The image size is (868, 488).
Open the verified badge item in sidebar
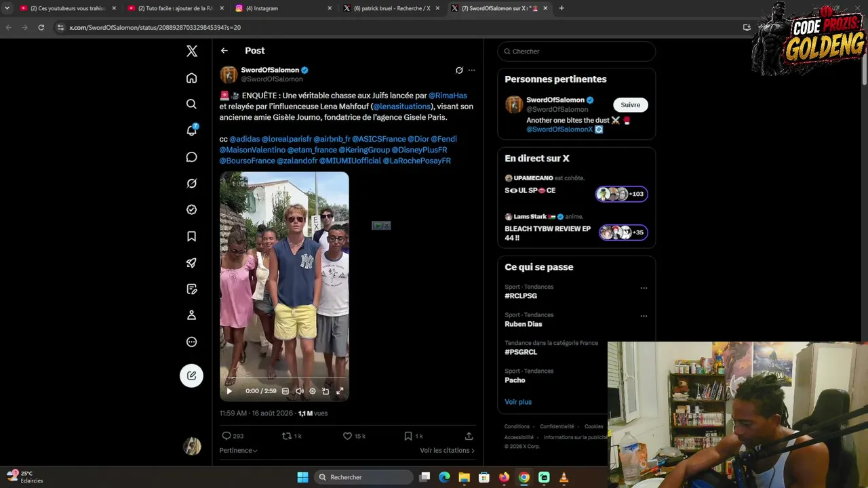pyautogui.click(x=192, y=209)
